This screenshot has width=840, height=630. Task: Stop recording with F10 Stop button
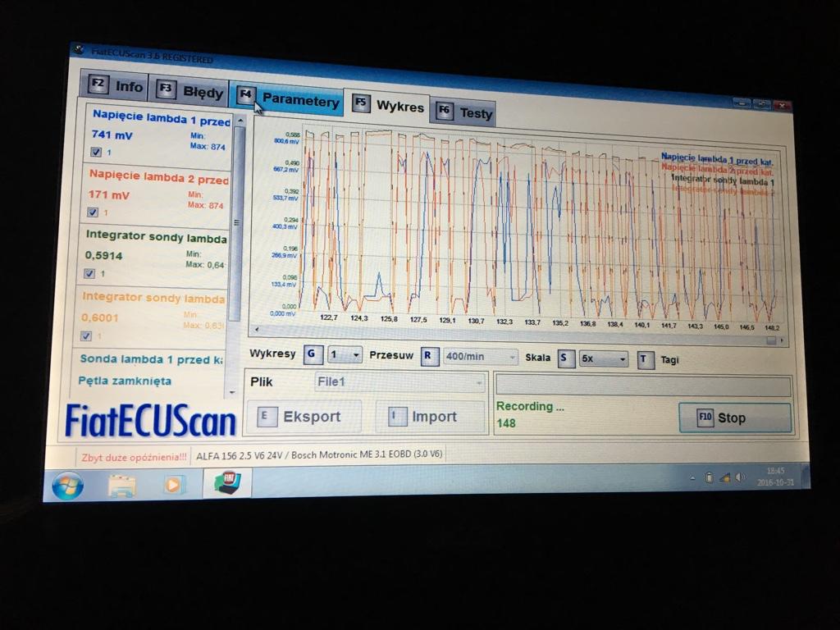coord(734,418)
